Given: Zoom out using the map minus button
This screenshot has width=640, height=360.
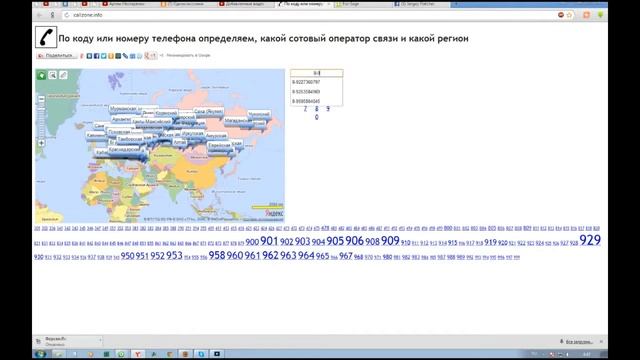Looking at the screenshot, I should click(41, 99).
